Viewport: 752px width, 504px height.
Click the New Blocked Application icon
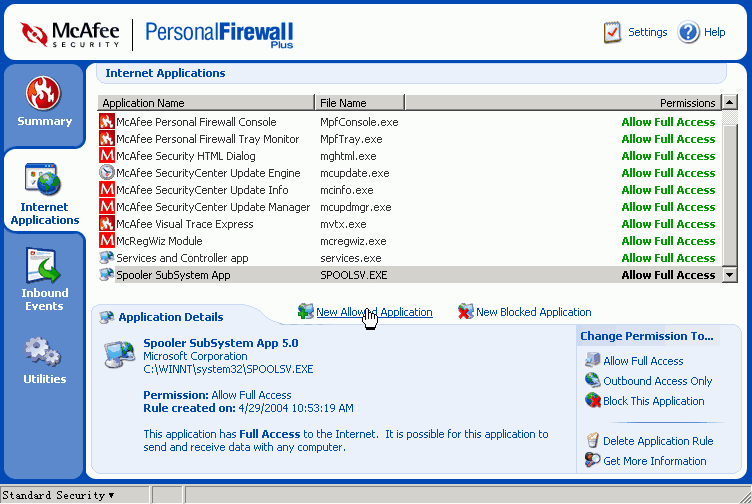(465, 312)
